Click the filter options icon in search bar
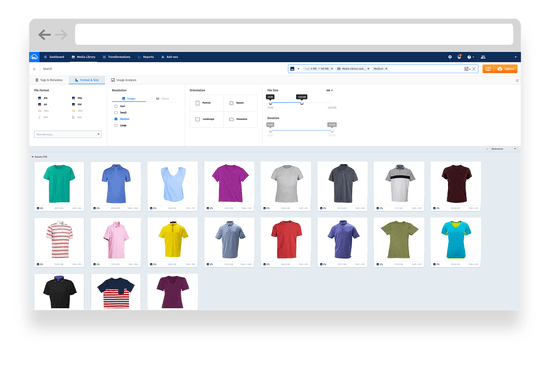Image resolution: width=550 pixels, height=371 pixels. pos(467,69)
